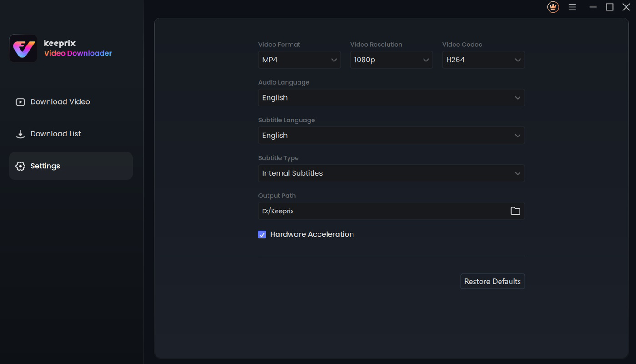Click the Download Video play icon
Image resolution: width=636 pixels, height=364 pixels.
click(x=20, y=101)
